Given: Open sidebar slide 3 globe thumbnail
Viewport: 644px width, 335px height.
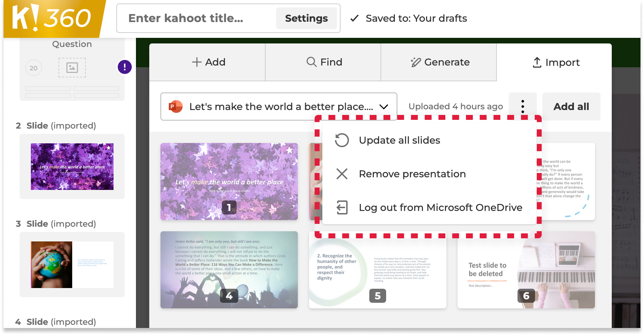Looking at the screenshot, I should 72,265.
